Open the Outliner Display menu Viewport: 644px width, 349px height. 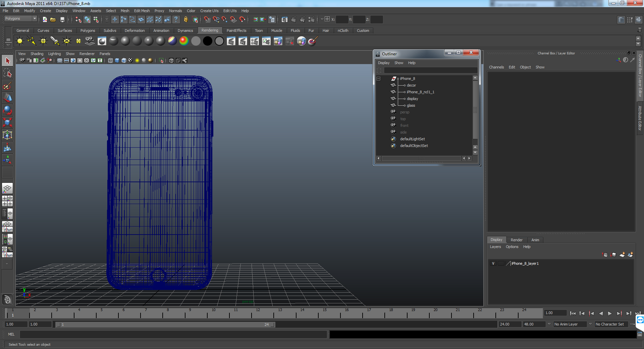384,63
